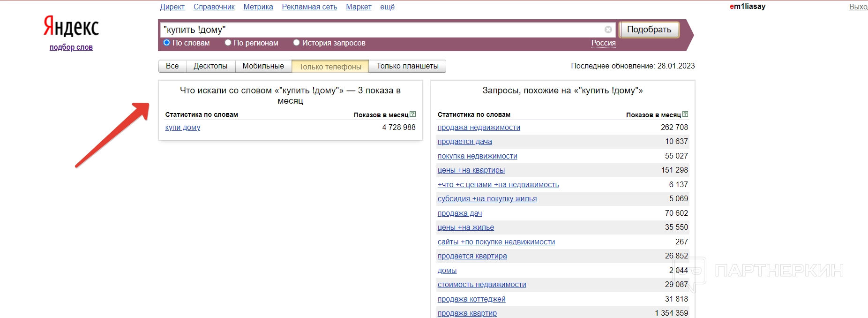This screenshot has width=868, height=318.
Task: Click the 'подбор слов' link under the logo
Action: coord(71,47)
